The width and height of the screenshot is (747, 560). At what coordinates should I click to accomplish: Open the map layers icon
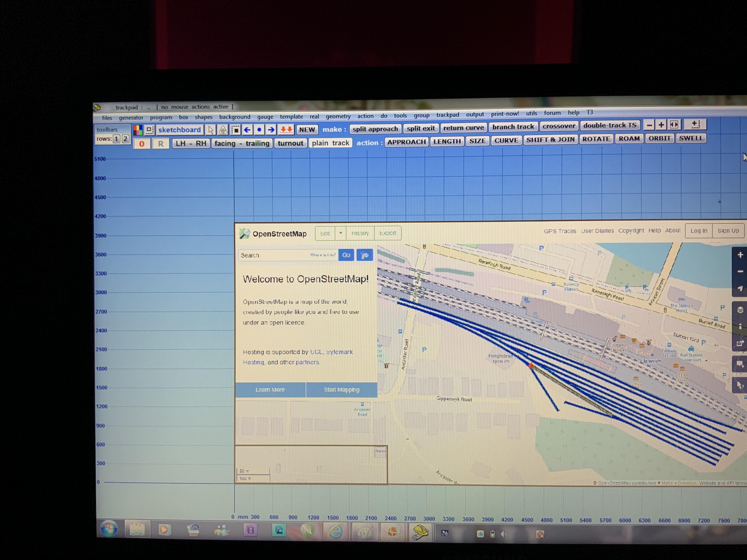[740, 310]
